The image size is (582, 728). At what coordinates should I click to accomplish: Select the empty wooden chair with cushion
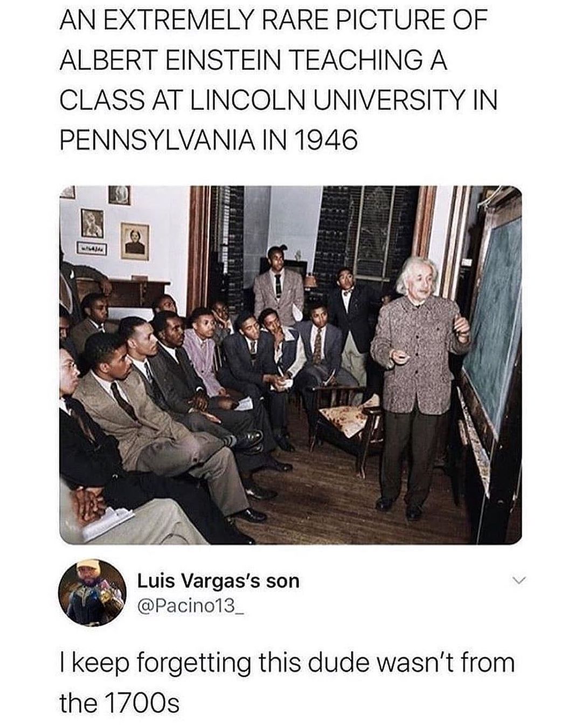350,426
